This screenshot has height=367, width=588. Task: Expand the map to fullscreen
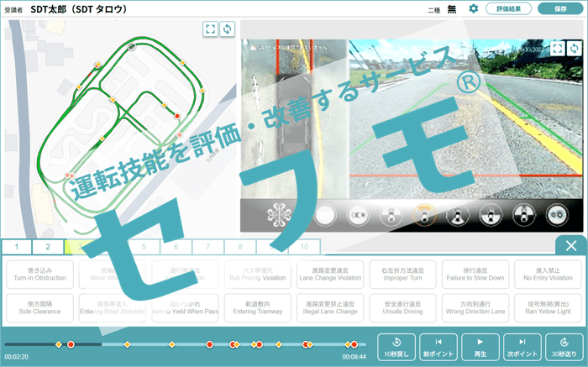[210, 29]
